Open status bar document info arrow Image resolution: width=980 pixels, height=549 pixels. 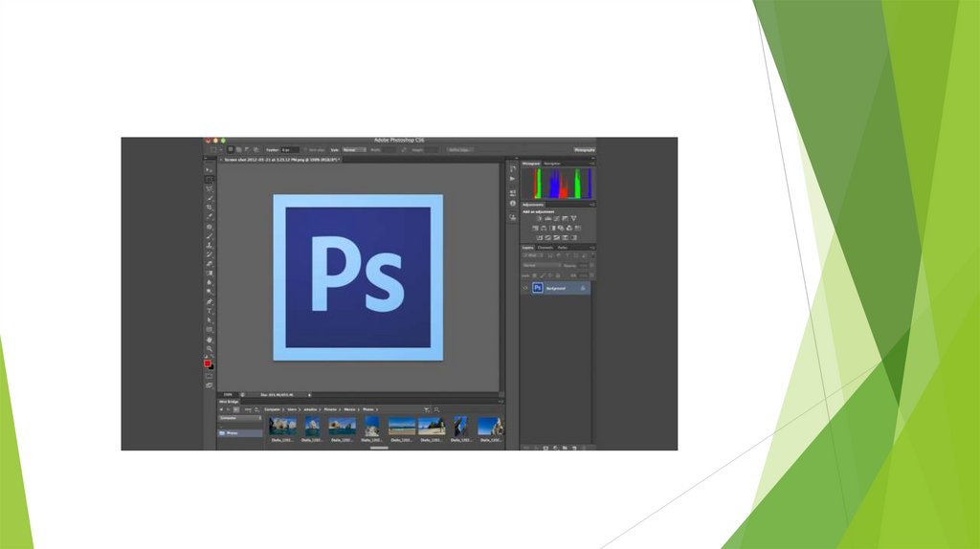309,395
